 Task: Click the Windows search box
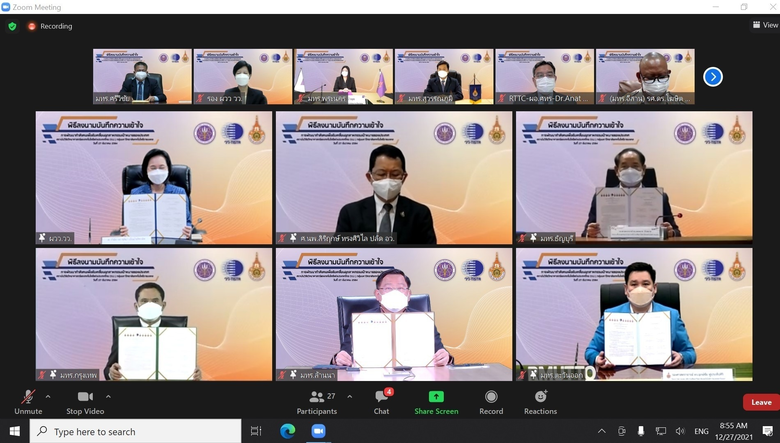(x=135, y=431)
